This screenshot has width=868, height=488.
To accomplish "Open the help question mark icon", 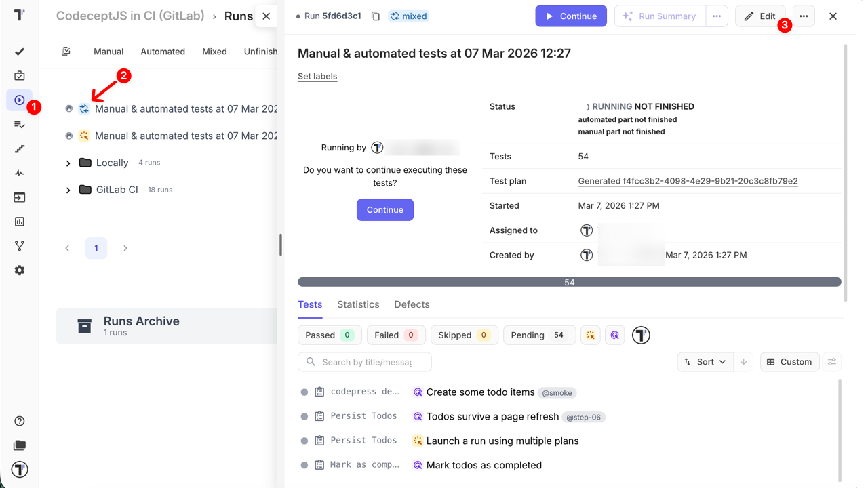I will pyautogui.click(x=20, y=421).
